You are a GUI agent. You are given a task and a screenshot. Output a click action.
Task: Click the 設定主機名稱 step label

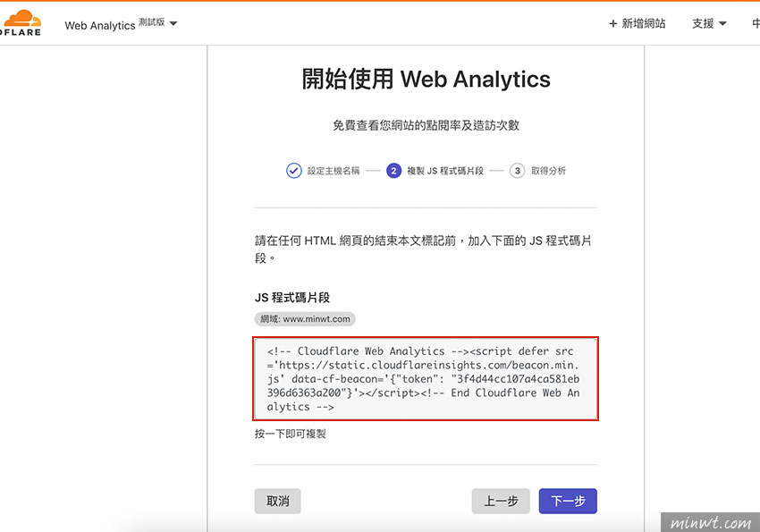334,171
